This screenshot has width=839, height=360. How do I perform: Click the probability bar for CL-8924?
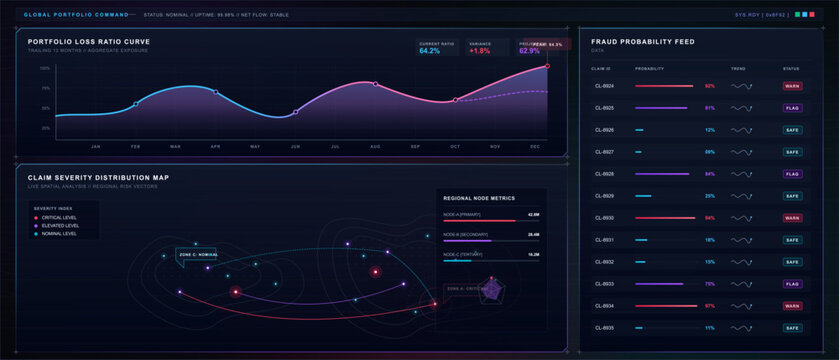point(664,86)
